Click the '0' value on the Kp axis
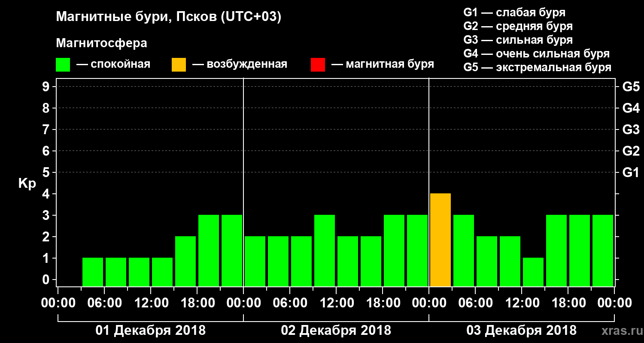 [x=46, y=280]
